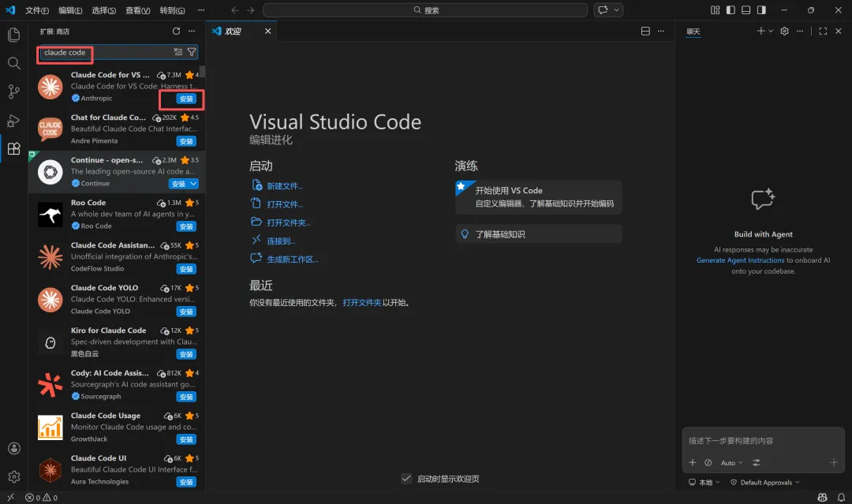Open the 了解基础知识 walkthrough
The image size is (852, 504).
click(x=539, y=234)
